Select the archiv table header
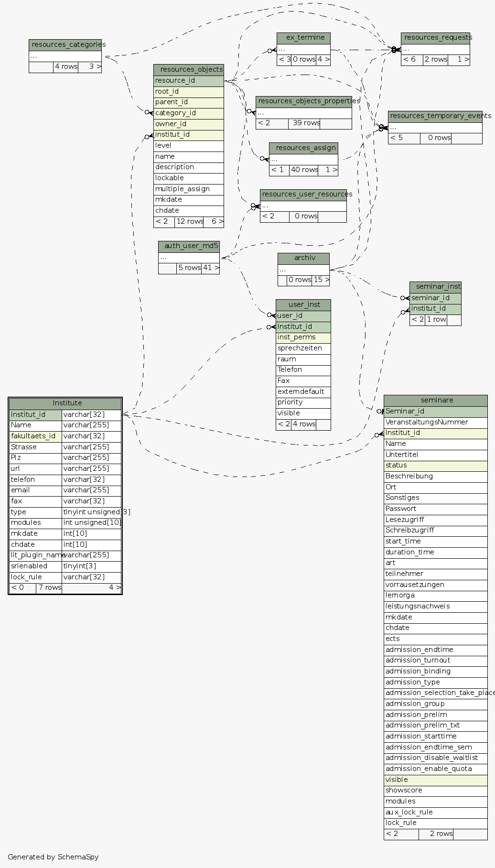This screenshot has height=868, width=495. [x=303, y=258]
